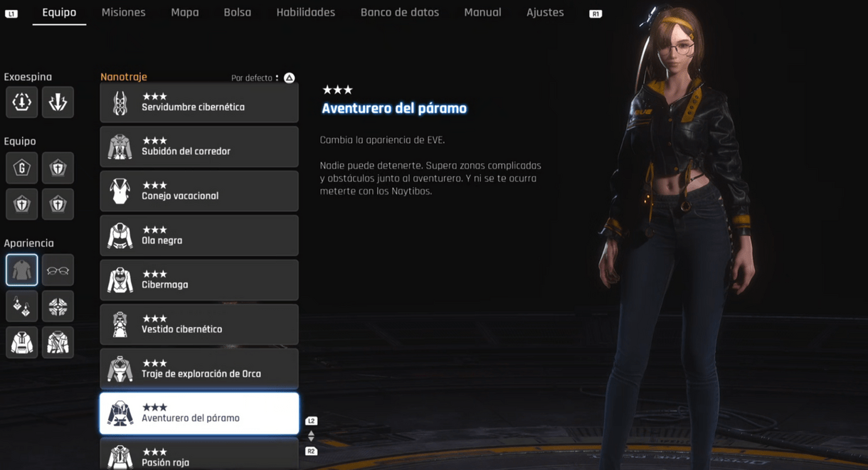The image size is (868, 470).
Task: Click the outfit icon of Ola negra
Action: coord(120,236)
